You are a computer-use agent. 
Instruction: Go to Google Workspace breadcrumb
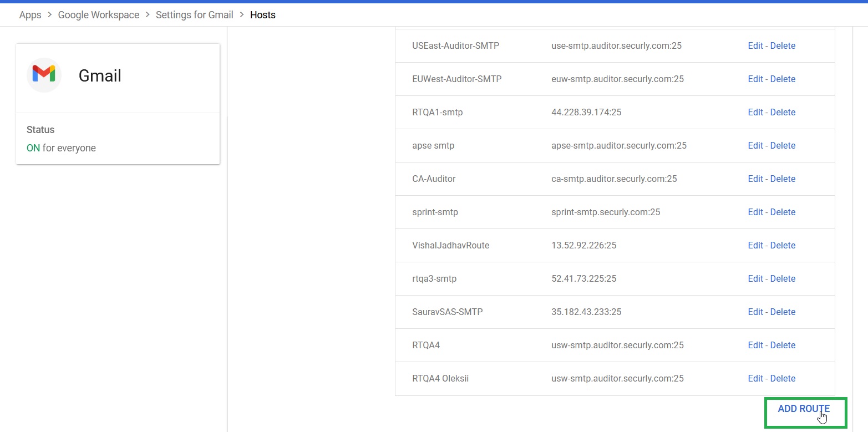pos(99,15)
